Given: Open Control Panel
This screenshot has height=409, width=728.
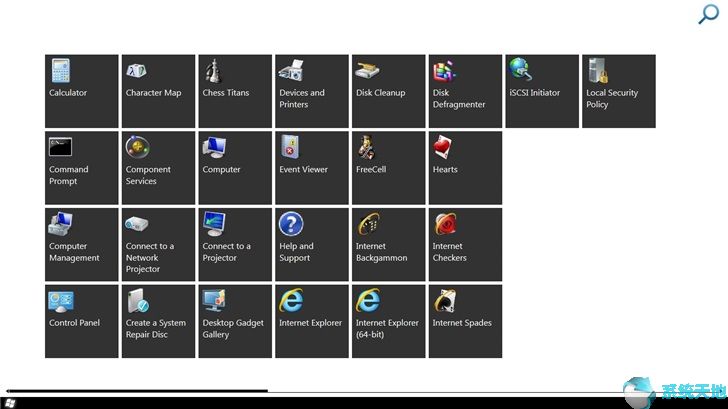Looking at the screenshot, I should pos(82,321).
